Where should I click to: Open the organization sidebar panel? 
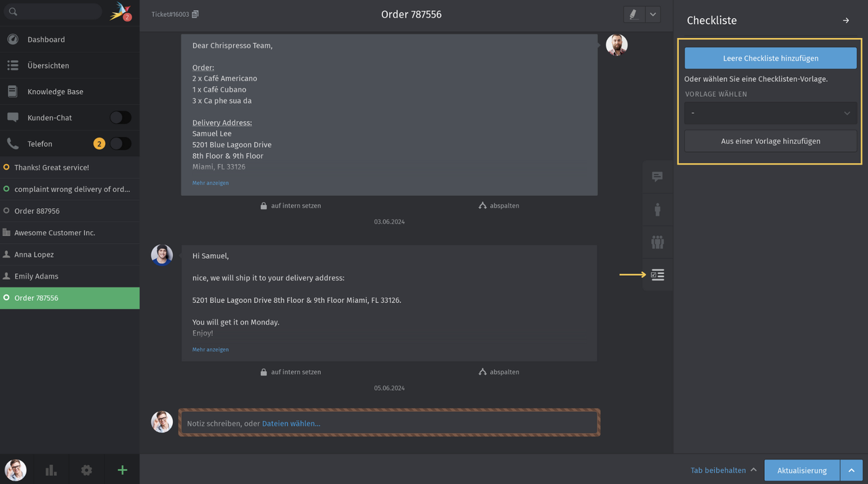coord(656,242)
